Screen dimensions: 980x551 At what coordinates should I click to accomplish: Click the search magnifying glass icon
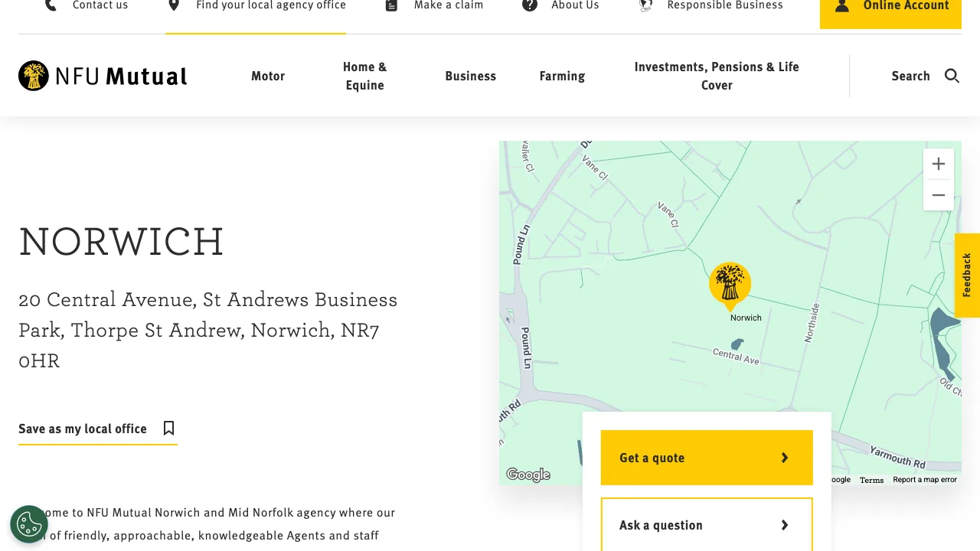(x=952, y=76)
